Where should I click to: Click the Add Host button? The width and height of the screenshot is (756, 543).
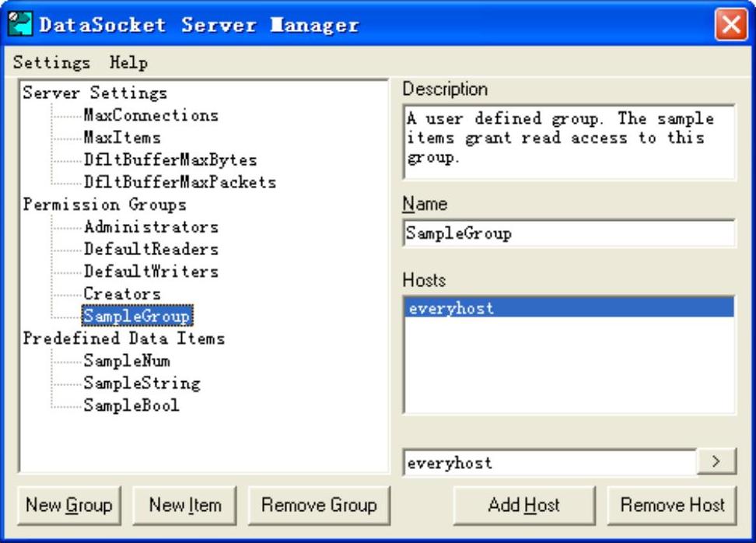(x=524, y=506)
